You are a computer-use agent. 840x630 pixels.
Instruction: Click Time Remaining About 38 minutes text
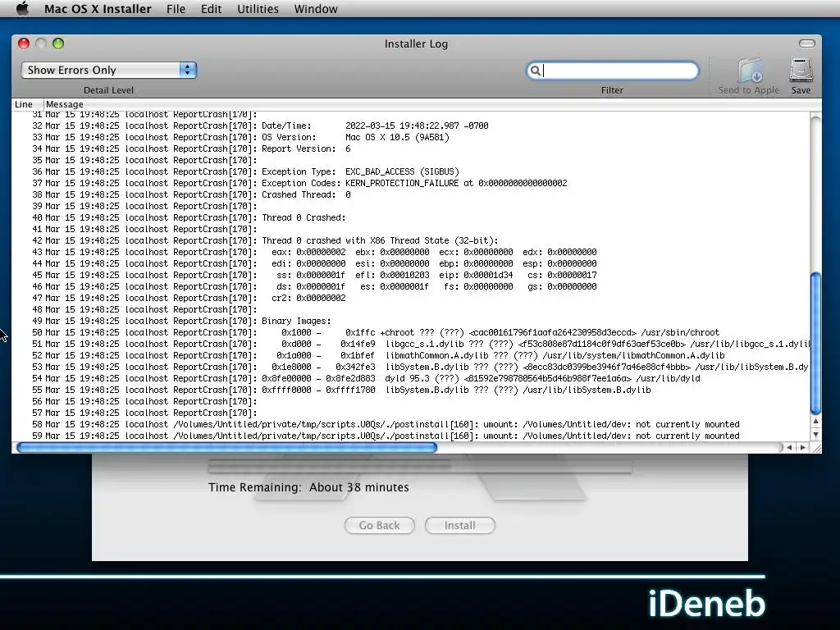308,487
